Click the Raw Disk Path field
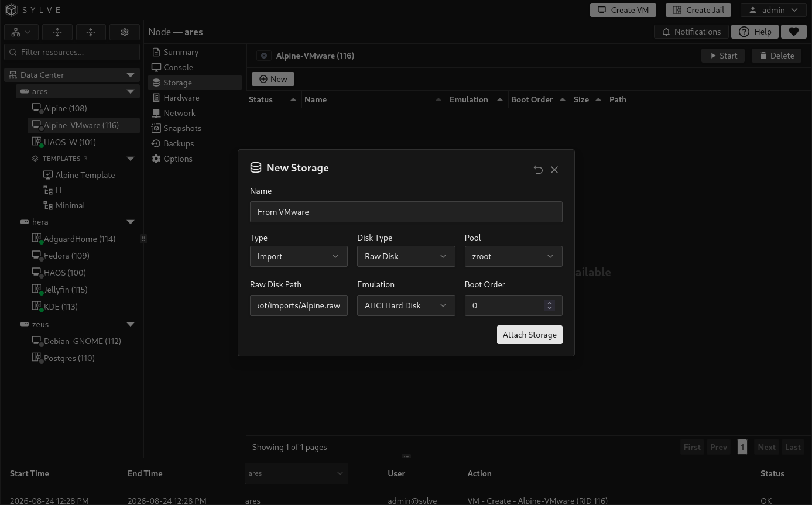The height and width of the screenshot is (505, 812). point(299,305)
